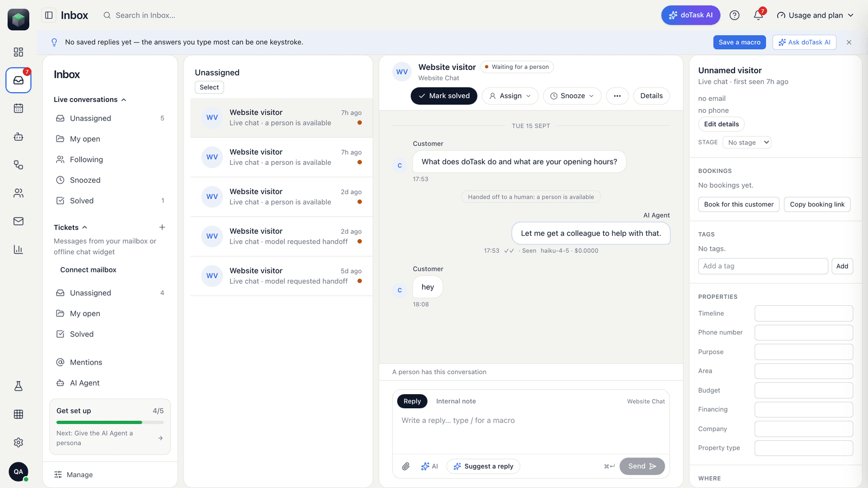Open the Following conversations folder
This screenshot has width=868, height=488.
(110, 159)
